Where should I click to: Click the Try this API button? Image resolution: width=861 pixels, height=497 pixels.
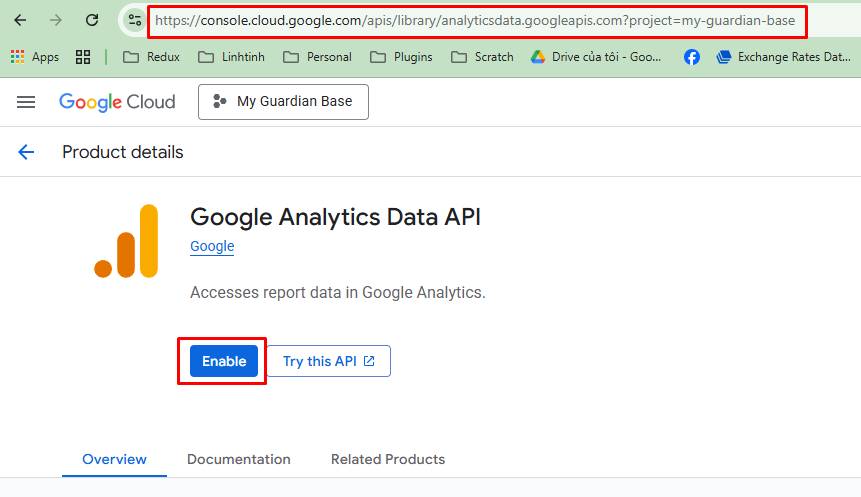328,361
